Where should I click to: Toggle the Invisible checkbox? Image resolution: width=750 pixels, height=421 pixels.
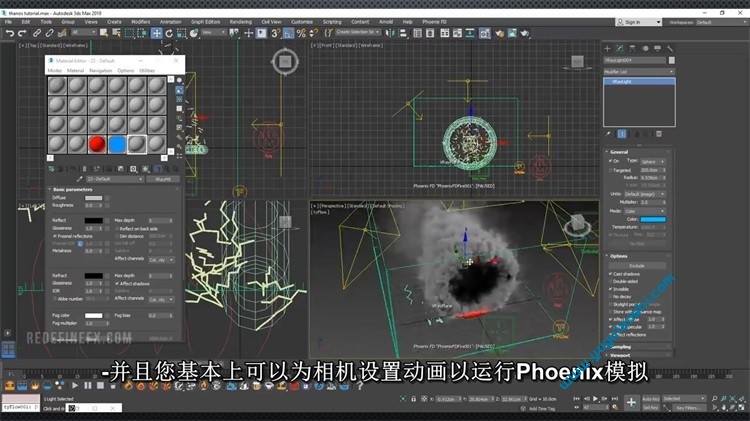coord(610,289)
